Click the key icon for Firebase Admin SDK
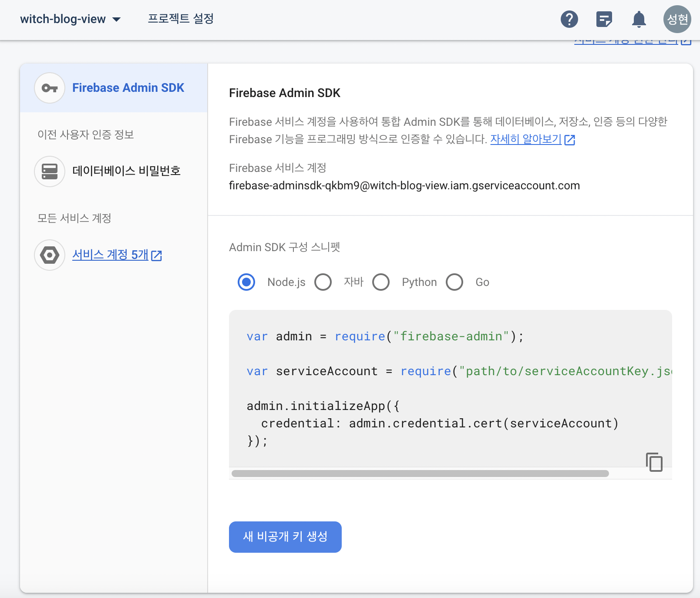This screenshot has width=700, height=598. pos(50,88)
